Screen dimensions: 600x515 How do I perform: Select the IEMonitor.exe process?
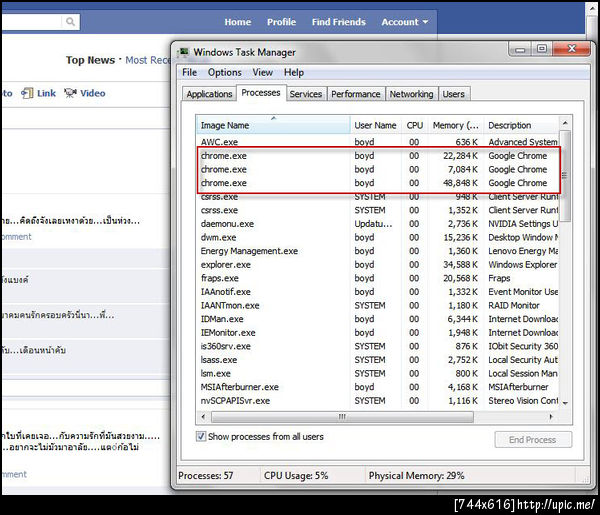pyautogui.click(x=377, y=333)
